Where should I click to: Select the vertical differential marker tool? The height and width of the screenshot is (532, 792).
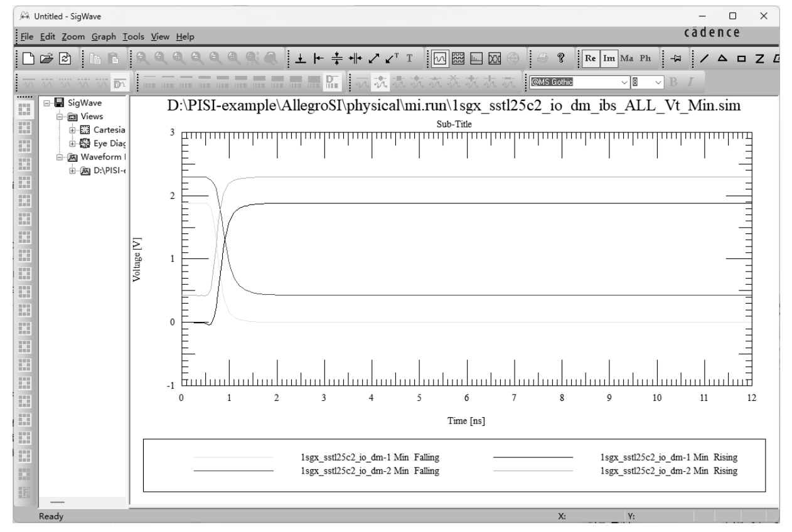[337, 58]
